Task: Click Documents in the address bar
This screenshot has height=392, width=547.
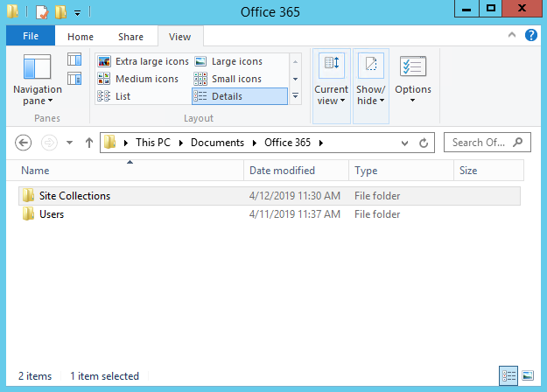Action: tap(217, 143)
